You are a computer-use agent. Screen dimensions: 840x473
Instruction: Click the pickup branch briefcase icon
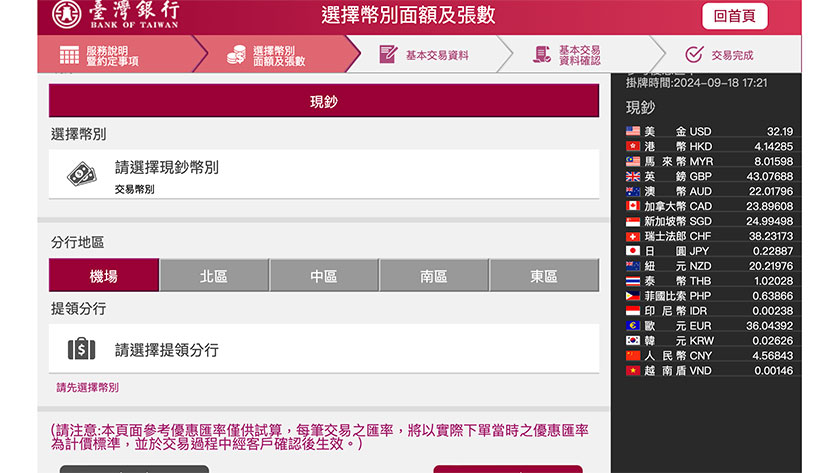(x=82, y=349)
